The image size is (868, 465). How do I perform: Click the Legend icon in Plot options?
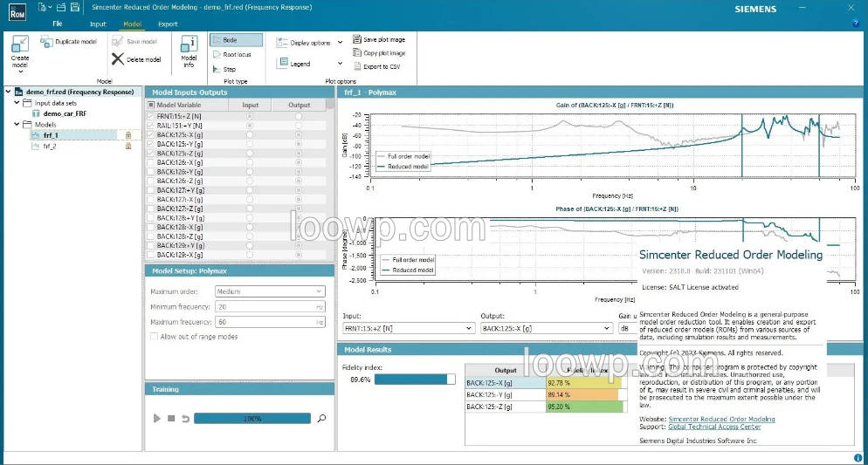pyautogui.click(x=283, y=63)
